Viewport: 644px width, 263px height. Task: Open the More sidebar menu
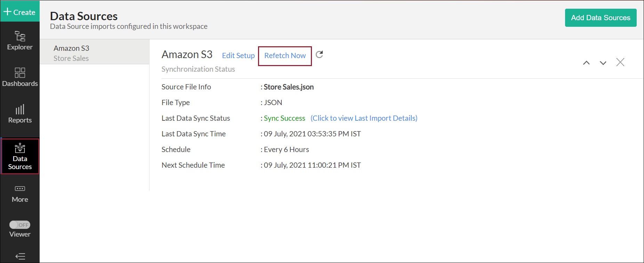pos(20,193)
